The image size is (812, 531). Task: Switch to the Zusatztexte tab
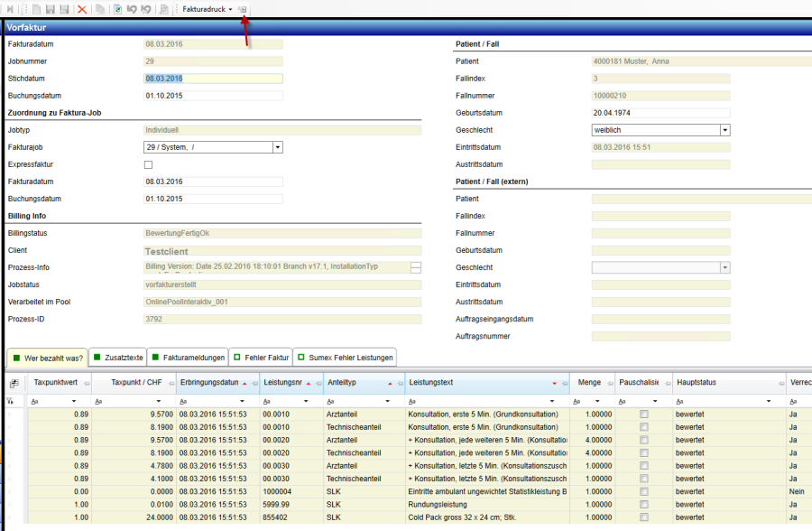click(119, 358)
